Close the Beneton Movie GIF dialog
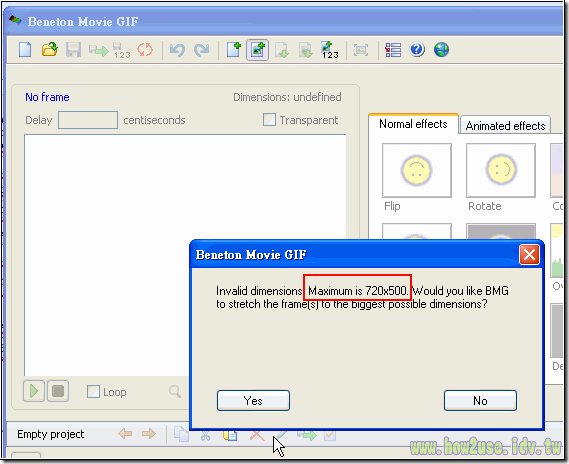 click(529, 254)
